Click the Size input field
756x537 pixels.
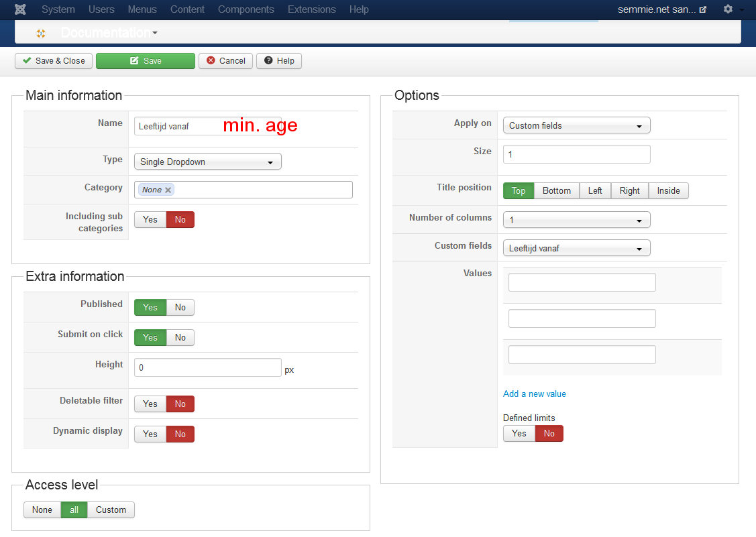(577, 154)
